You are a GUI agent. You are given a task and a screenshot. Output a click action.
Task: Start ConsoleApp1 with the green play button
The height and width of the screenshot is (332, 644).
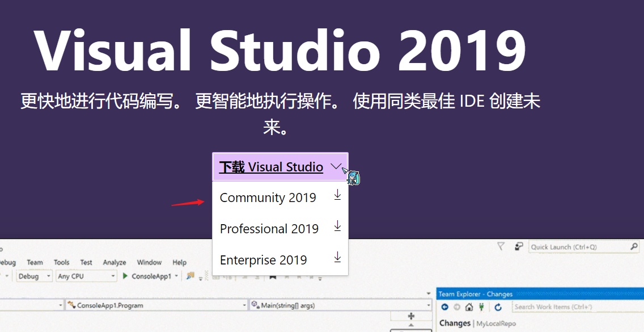125,276
